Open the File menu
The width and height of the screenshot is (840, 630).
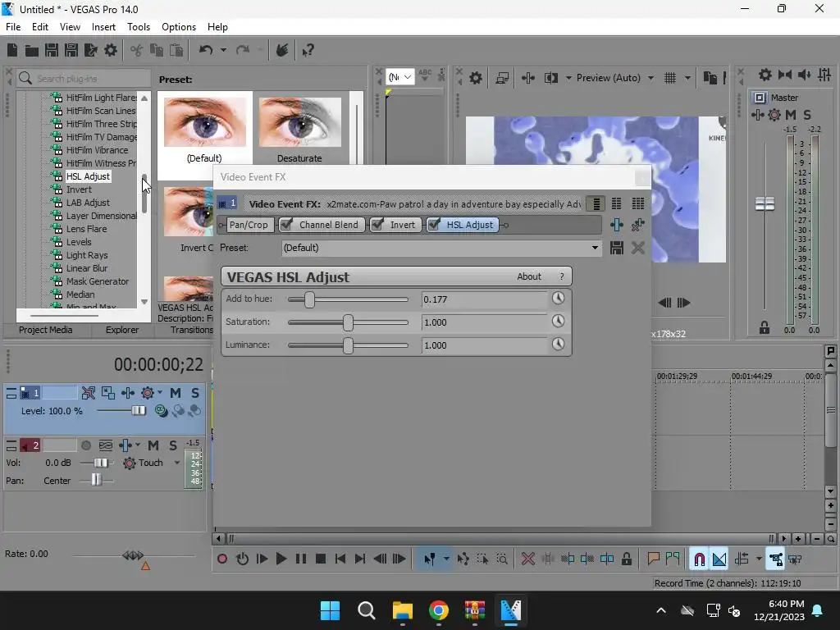point(13,27)
